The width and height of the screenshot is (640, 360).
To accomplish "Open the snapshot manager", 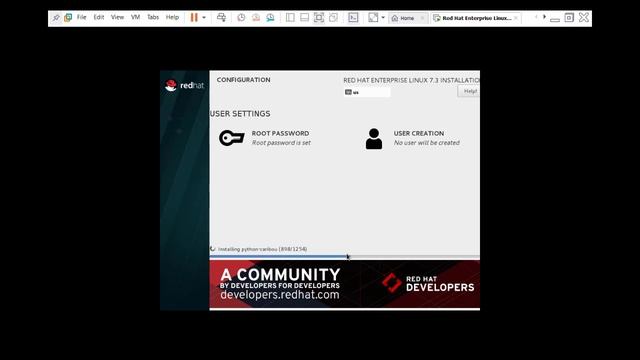I will pos(270,18).
